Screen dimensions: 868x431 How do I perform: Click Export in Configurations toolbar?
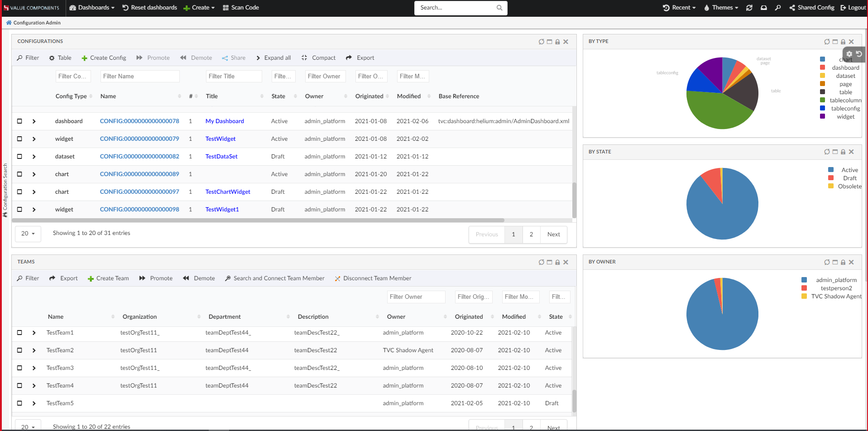pyautogui.click(x=360, y=58)
